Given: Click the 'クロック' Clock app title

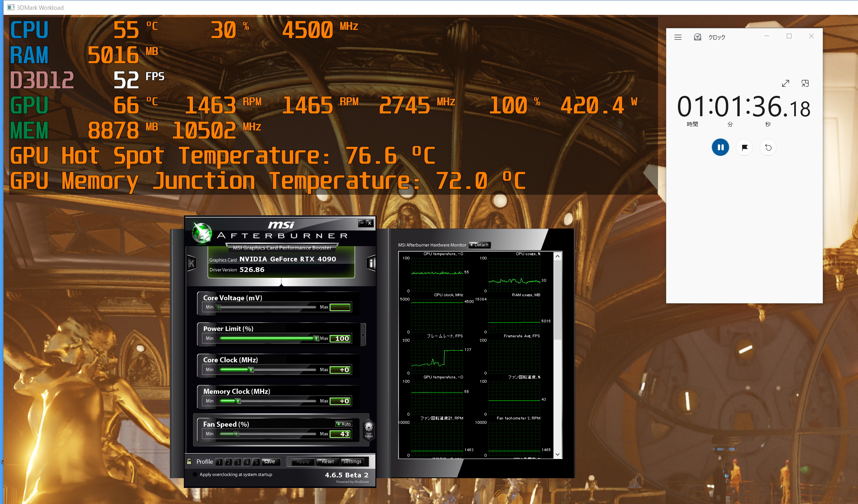Looking at the screenshot, I should (x=717, y=37).
